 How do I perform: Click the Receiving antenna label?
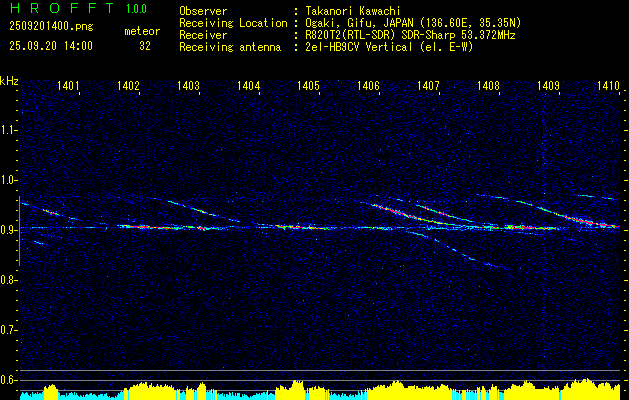pyautogui.click(x=230, y=47)
